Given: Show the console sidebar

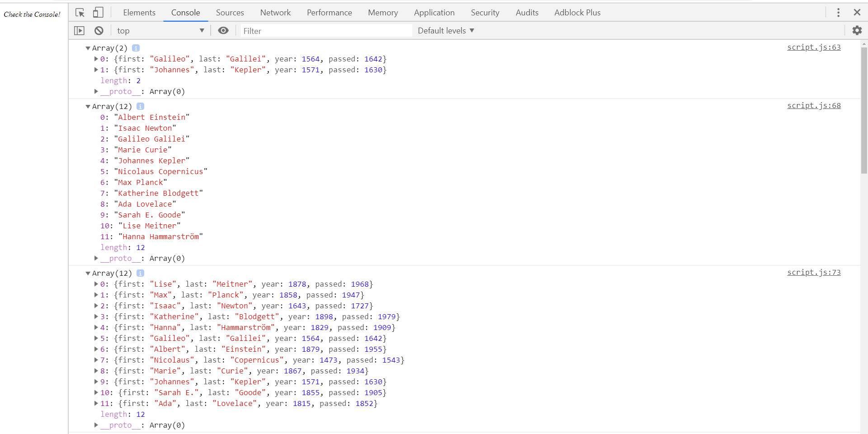Looking at the screenshot, I should [x=79, y=31].
